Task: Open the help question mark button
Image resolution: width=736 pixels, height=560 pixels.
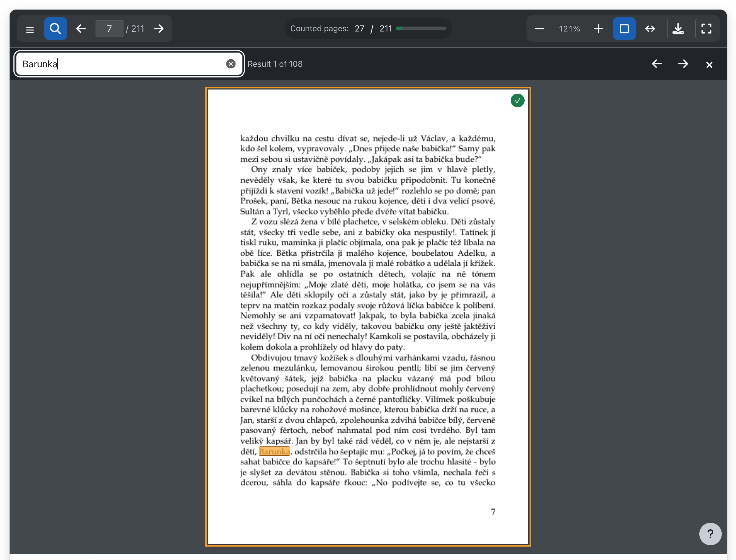Action: click(710, 534)
